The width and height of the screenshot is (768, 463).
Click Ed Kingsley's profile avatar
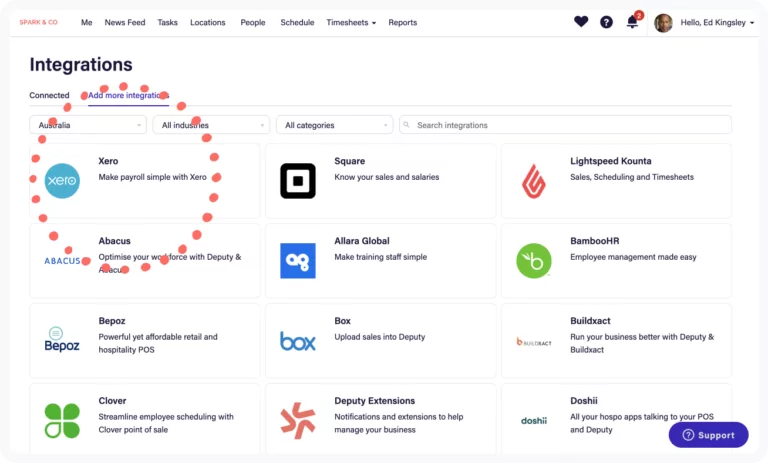663,23
